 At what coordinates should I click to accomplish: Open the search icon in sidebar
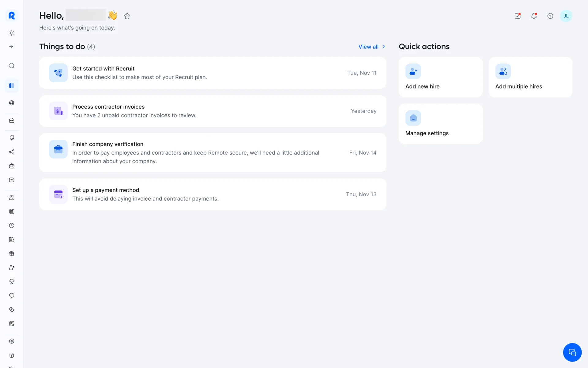(x=12, y=66)
